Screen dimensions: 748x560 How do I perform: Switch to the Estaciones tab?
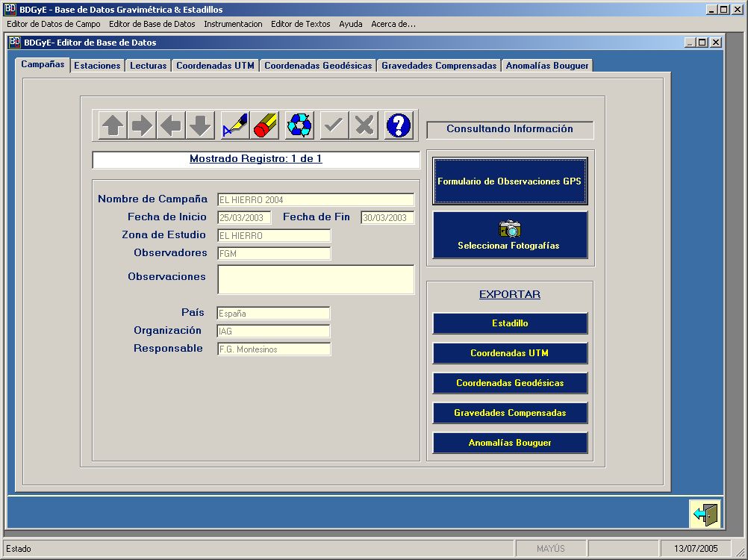(x=97, y=66)
